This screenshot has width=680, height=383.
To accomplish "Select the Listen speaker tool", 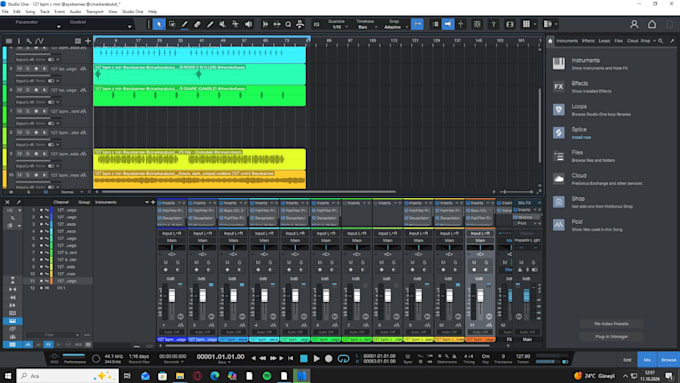I will pos(248,24).
